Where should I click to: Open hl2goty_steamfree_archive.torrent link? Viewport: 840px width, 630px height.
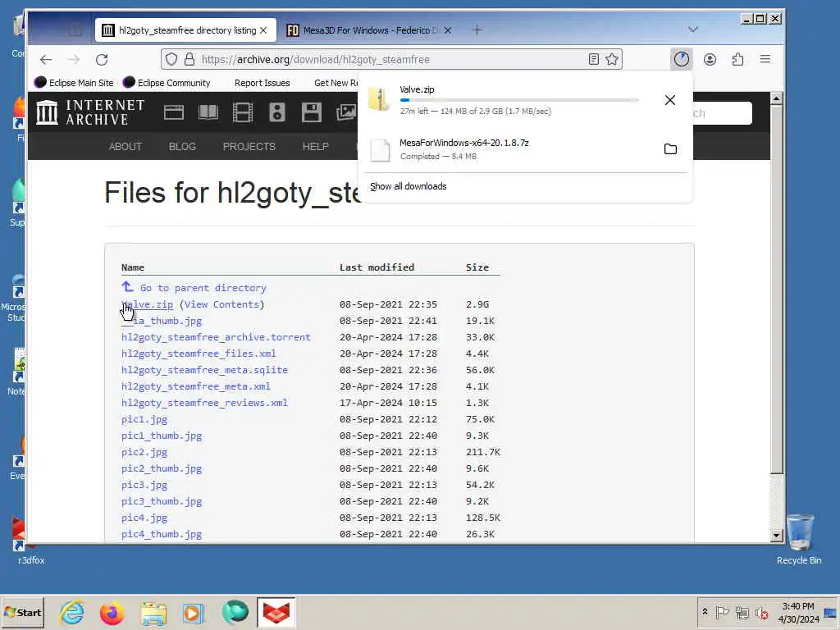[216, 337]
